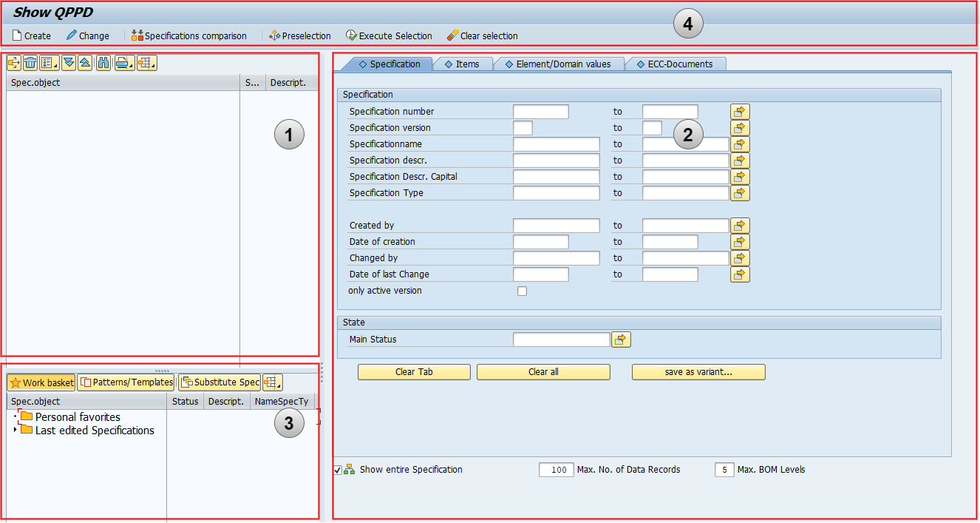Click multiple selection arrow for Specification number
This screenshot has height=523, width=980.
point(740,112)
